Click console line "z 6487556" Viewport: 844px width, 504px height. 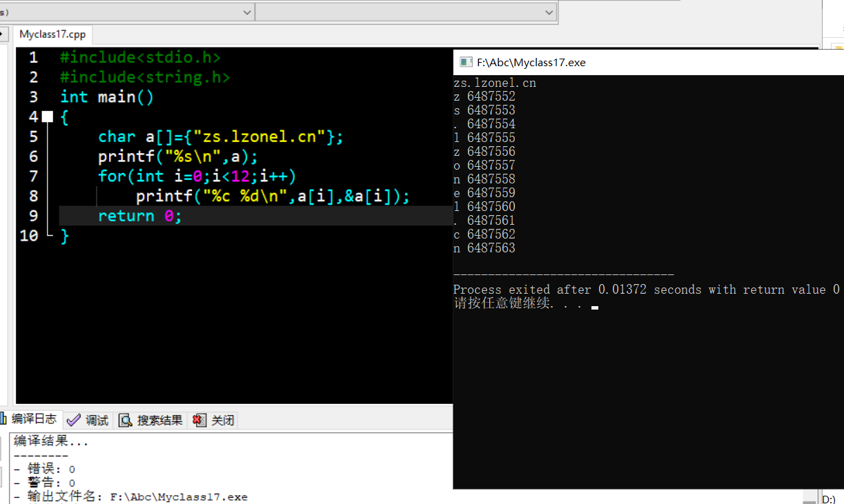[x=484, y=152]
